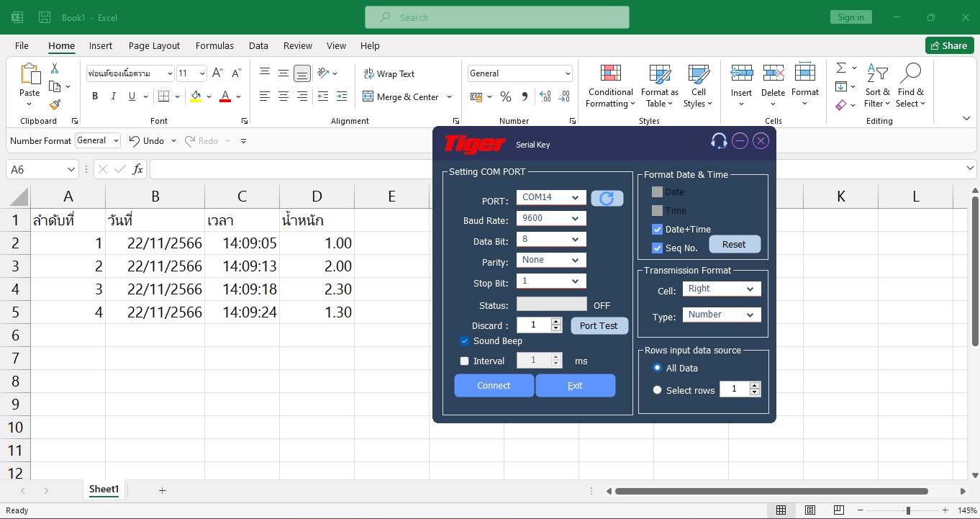Screen dimensions: 980x519
Task: Click the Sign in button
Action: coord(850,17)
